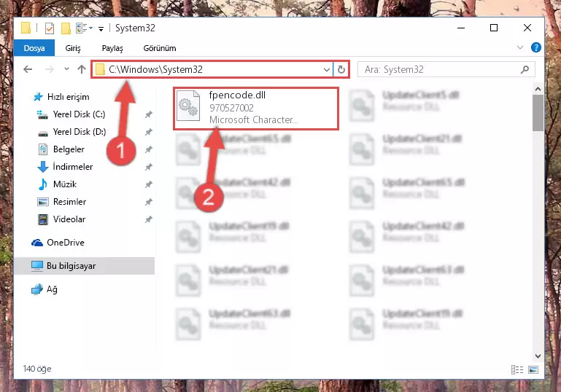Click the 970527002 version text
561x392 pixels.
[x=231, y=108]
